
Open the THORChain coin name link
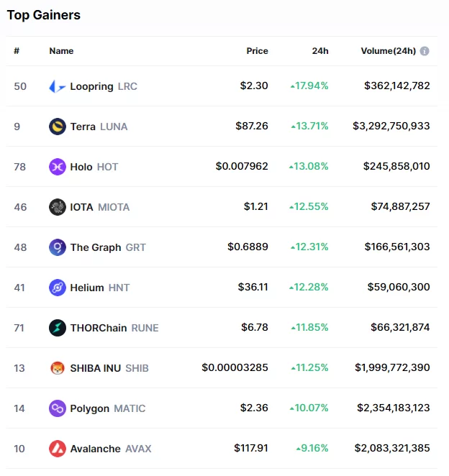99,328
